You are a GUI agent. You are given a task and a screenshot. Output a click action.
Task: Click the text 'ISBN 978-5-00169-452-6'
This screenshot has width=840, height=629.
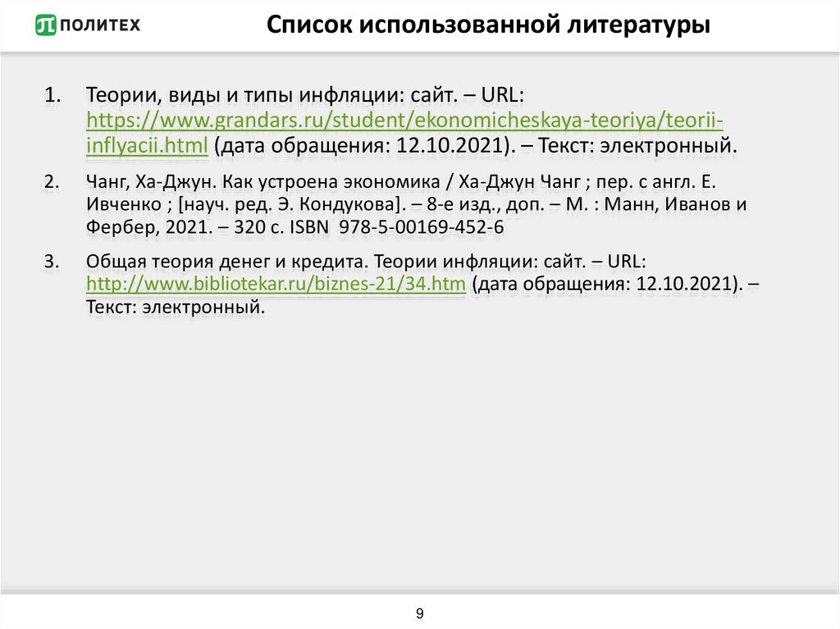point(397,227)
